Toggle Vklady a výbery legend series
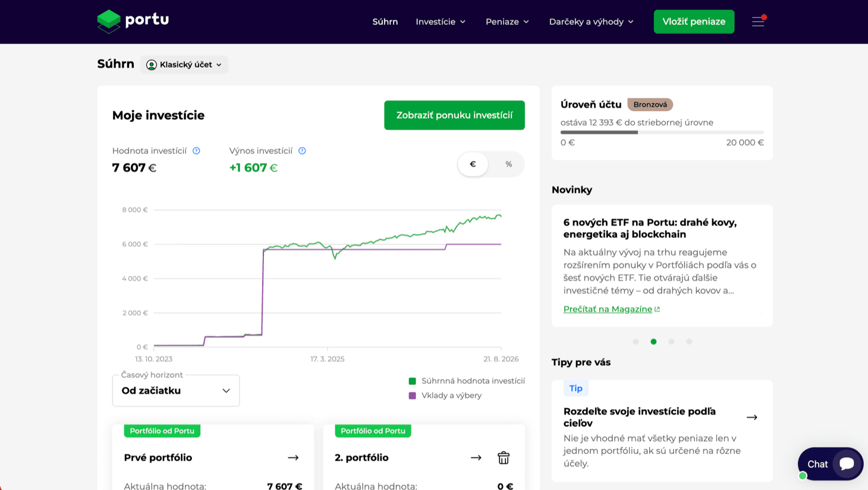 tap(445, 395)
